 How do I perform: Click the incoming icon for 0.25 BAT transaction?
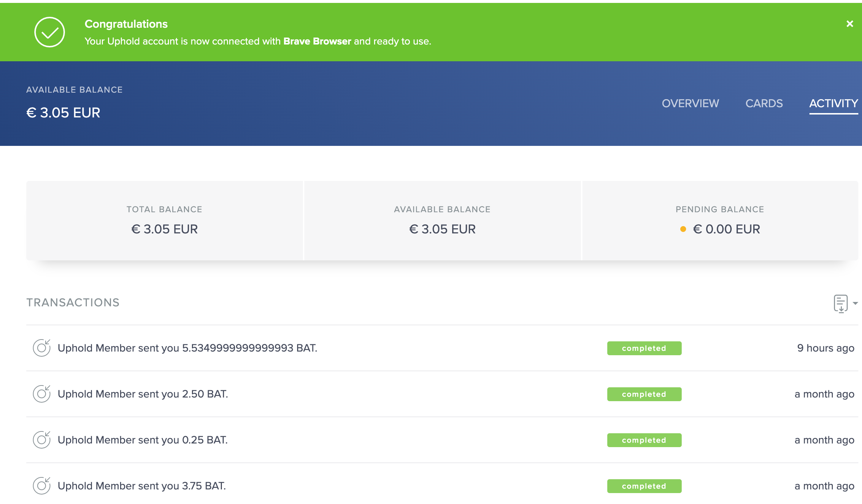pos(42,440)
